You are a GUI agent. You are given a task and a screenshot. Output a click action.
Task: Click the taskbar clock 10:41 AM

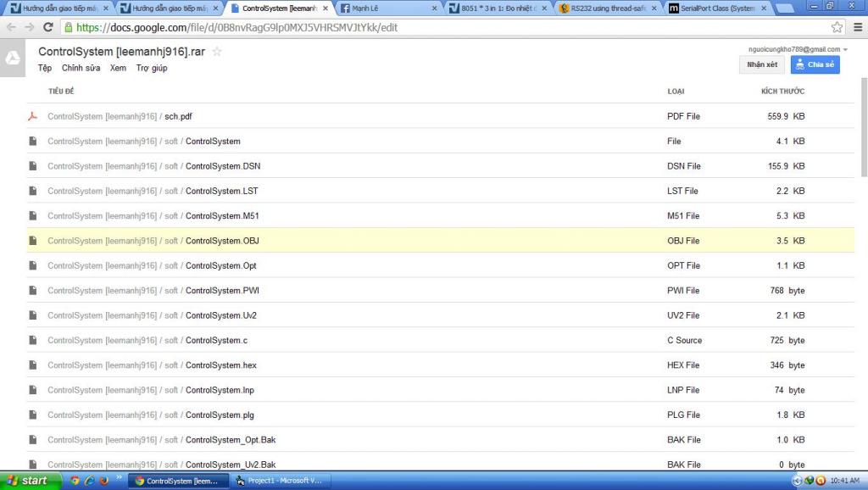pyautogui.click(x=845, y=481)
